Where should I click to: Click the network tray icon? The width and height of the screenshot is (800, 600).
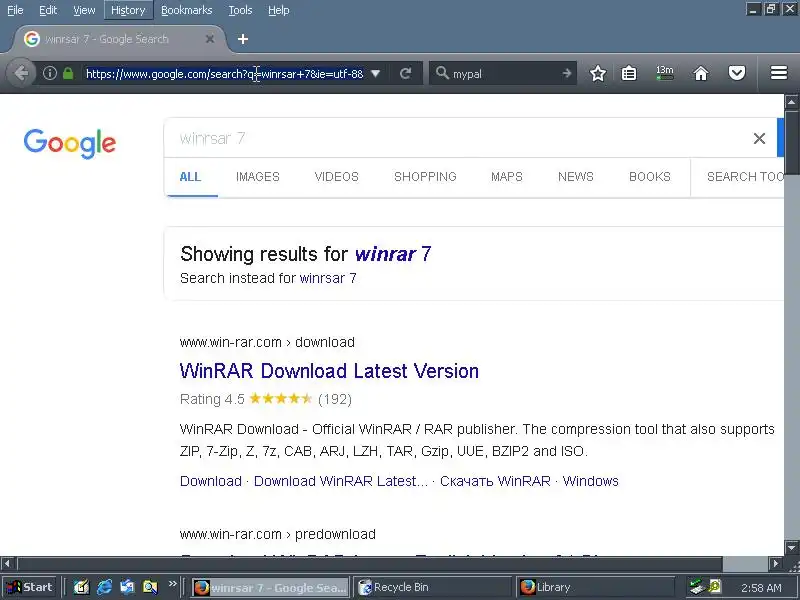coord(696,587)
